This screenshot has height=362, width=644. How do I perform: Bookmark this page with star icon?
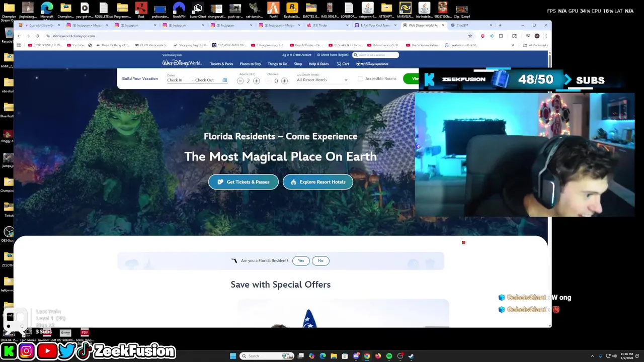point(470,36)
